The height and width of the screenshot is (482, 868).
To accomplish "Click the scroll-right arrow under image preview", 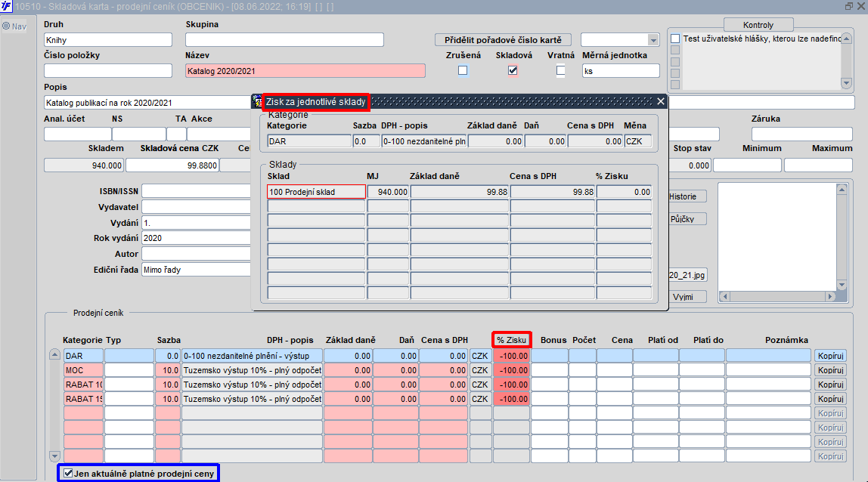I will point(829,297).
